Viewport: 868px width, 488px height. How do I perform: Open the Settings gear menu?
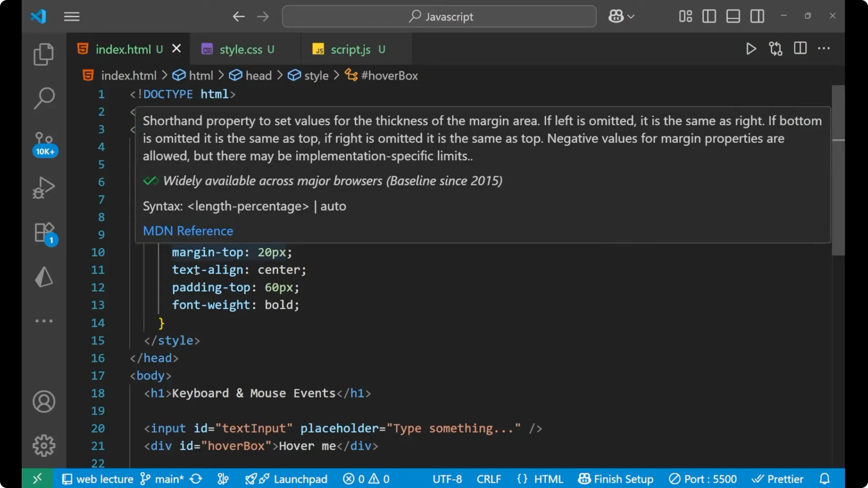[43, 445]
